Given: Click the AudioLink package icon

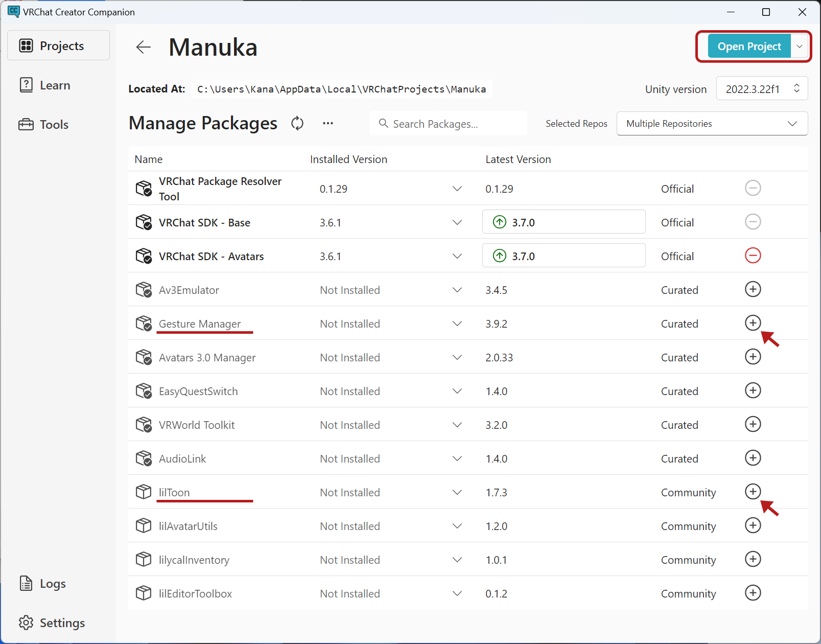Looking at the screenshot, I should [x=144, y=458].
